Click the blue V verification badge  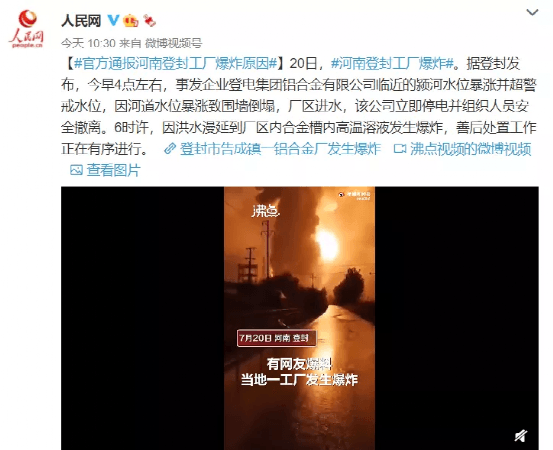(x=113, y=20)
